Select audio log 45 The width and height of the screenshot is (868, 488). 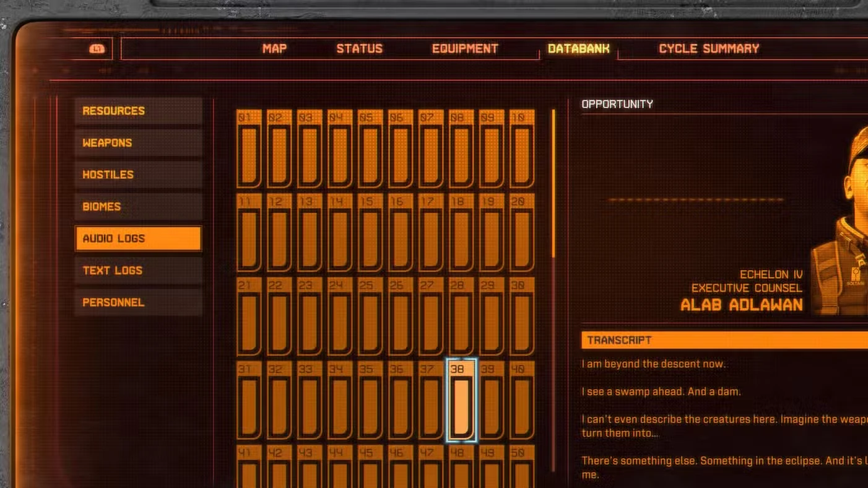[370, 466]
